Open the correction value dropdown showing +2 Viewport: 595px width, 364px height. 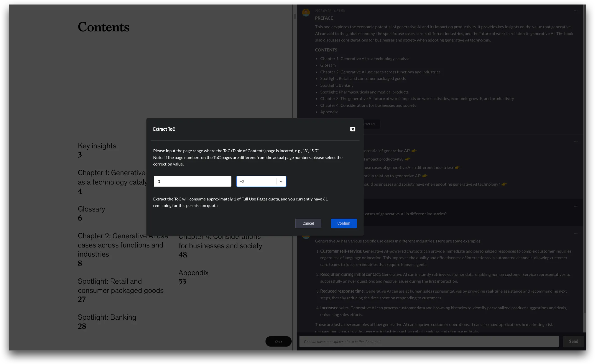coord(261,182)
